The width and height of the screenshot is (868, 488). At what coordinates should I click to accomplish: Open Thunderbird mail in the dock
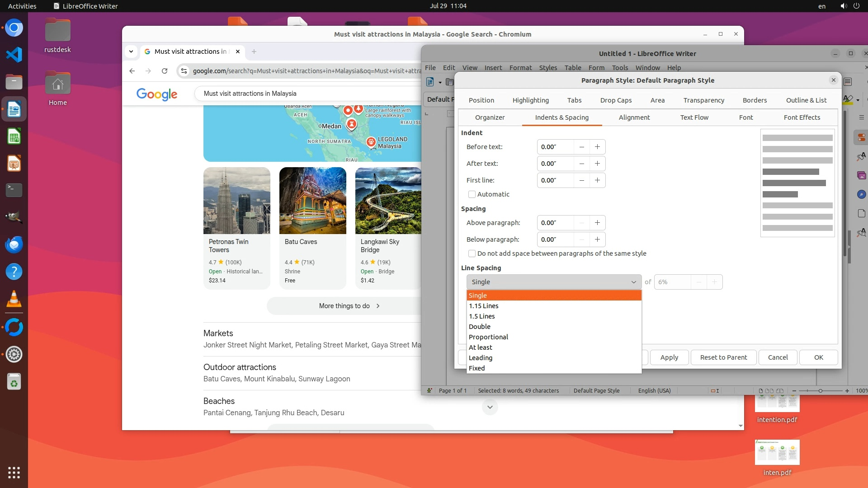tap(14, 245)
